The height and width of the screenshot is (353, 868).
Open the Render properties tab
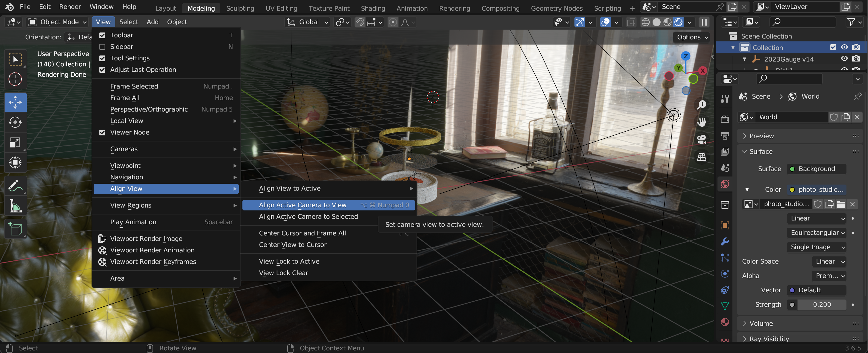(725, 119)
